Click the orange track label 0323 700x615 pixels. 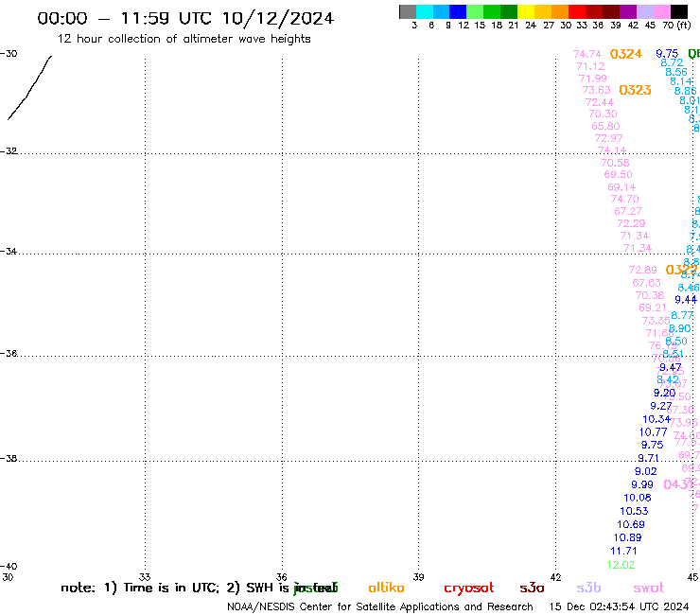tap(635, 90)
